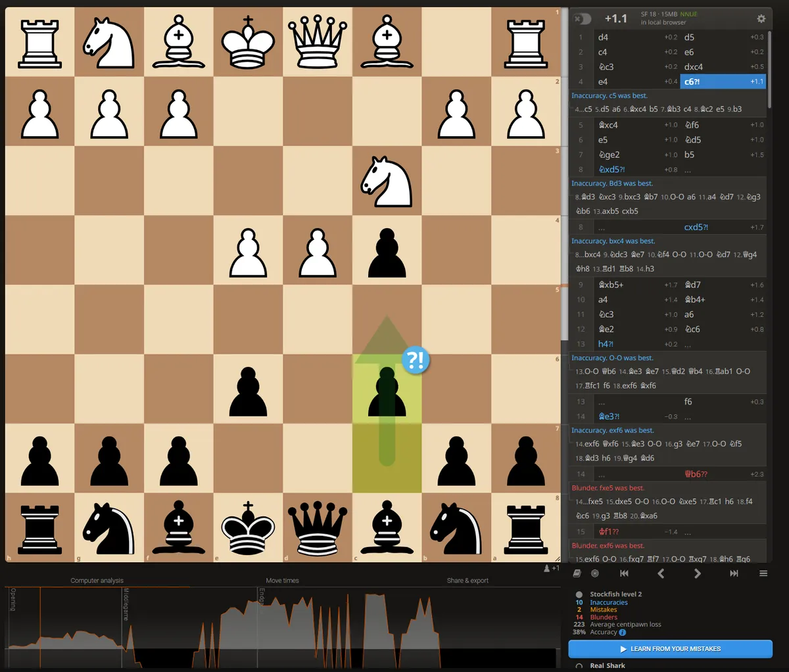Open the analysis hamburger menu icon

763,573
